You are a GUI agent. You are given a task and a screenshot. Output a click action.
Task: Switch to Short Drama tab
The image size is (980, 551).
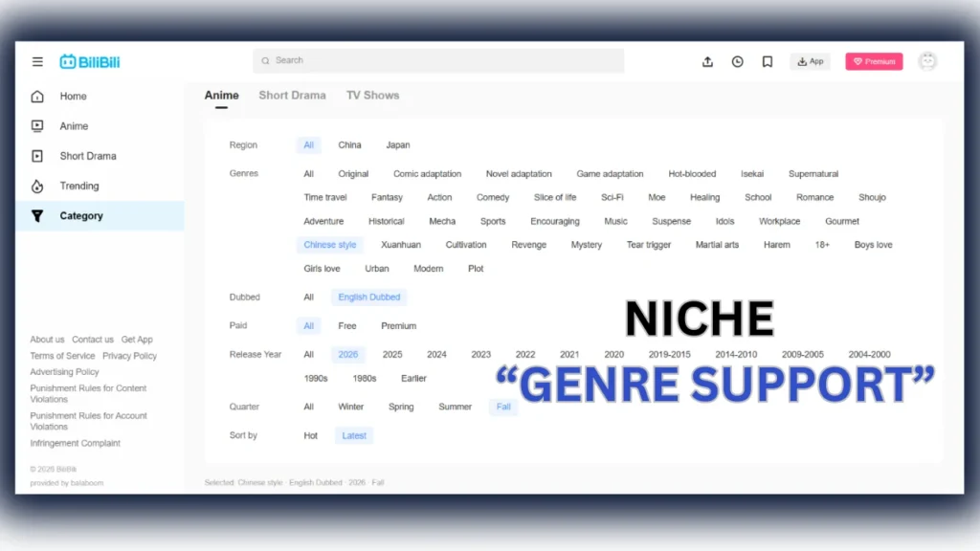292,96
